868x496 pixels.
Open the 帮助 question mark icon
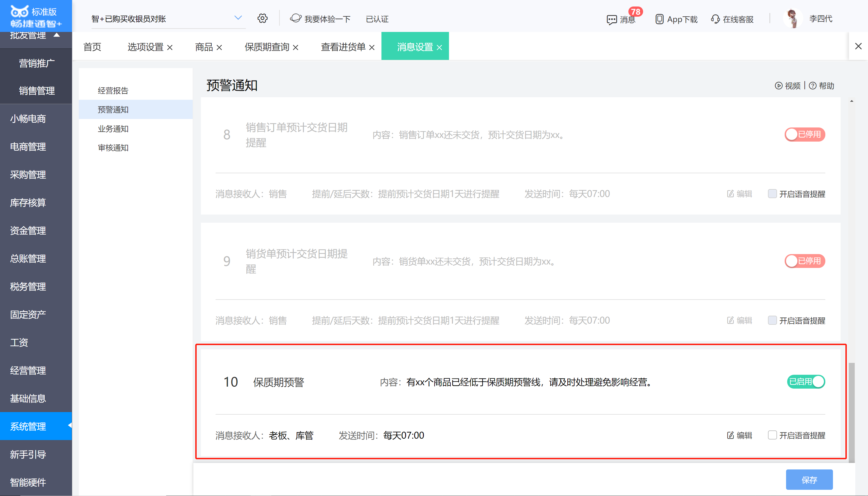point(813,86)
